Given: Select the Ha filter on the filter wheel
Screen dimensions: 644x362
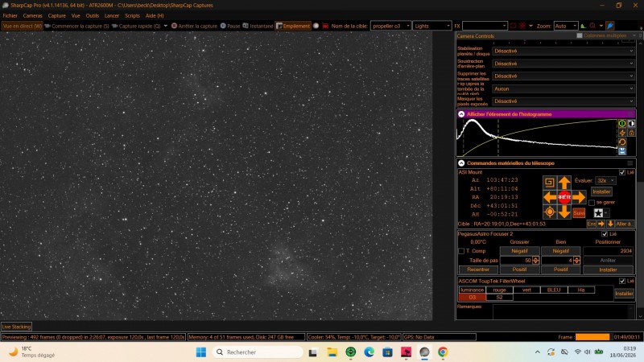Looking at the screenshot, I should [x=580, y=290].
